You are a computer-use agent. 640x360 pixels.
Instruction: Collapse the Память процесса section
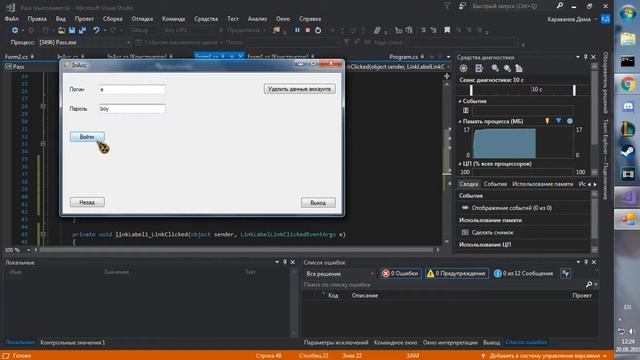coord(460,121)
